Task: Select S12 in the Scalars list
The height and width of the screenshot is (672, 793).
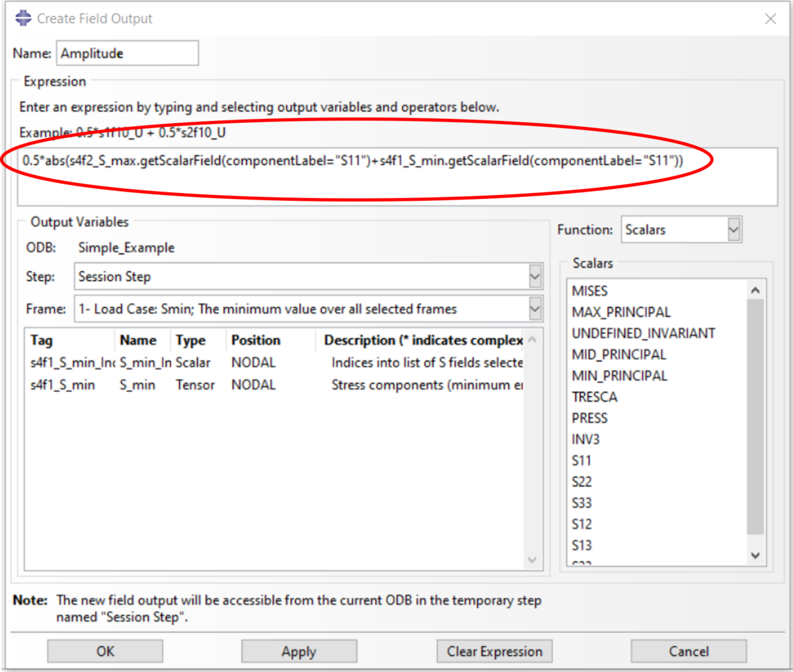Action: click(582, 524)
